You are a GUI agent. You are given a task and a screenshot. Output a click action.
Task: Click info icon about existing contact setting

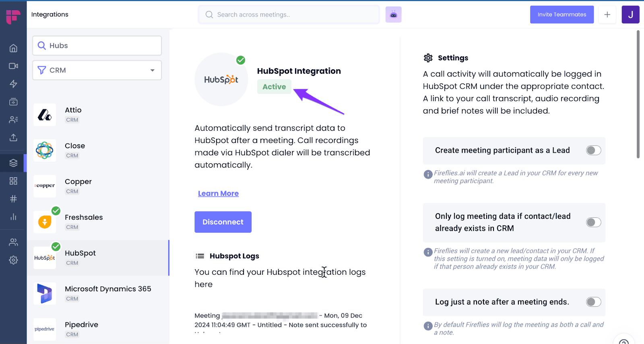click(428, 252)
